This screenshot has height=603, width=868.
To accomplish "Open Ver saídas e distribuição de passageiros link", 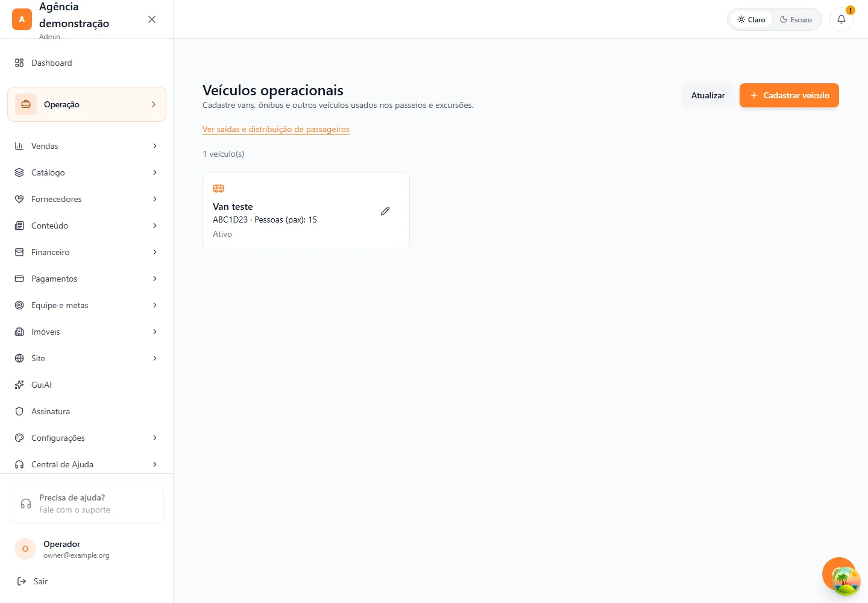I will click(276, 129).
